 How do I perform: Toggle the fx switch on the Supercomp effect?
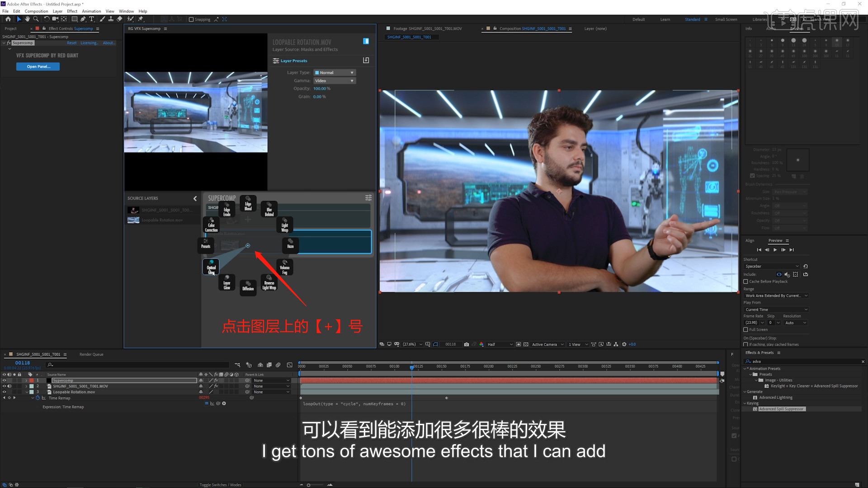pyautogui.click(x=9, y=43)
